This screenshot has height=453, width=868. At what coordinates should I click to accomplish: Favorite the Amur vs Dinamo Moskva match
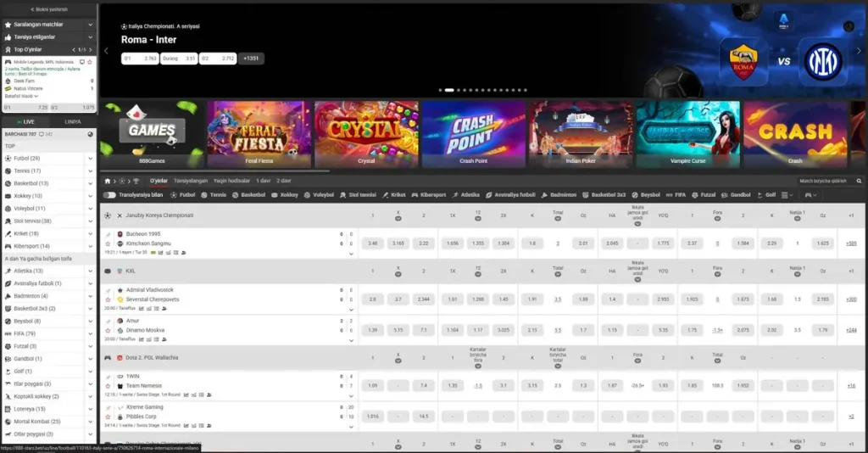pyautogui.click(x=108, y=331)
